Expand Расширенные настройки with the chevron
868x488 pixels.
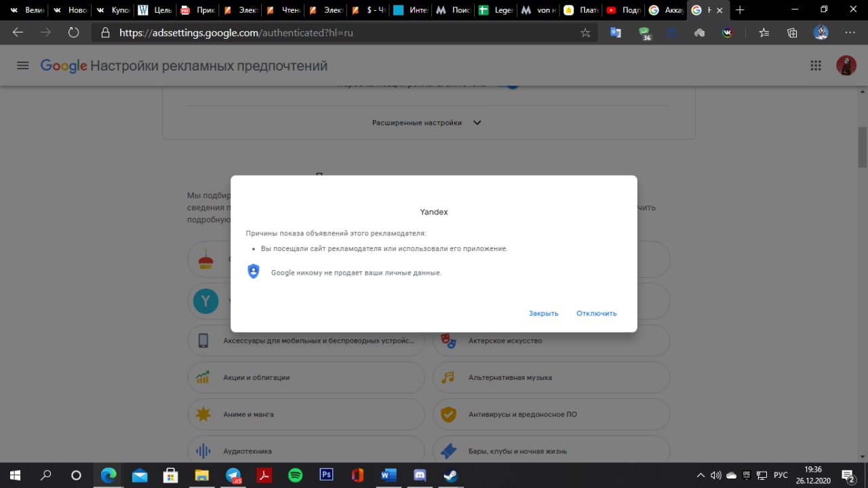coord(477,123)
